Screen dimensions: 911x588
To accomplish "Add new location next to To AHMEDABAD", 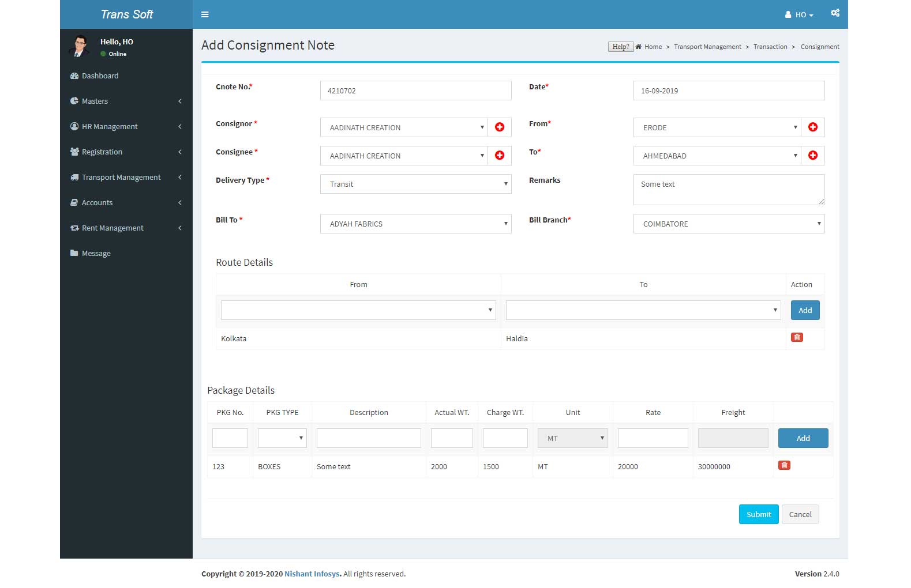I will pos(813,156).
